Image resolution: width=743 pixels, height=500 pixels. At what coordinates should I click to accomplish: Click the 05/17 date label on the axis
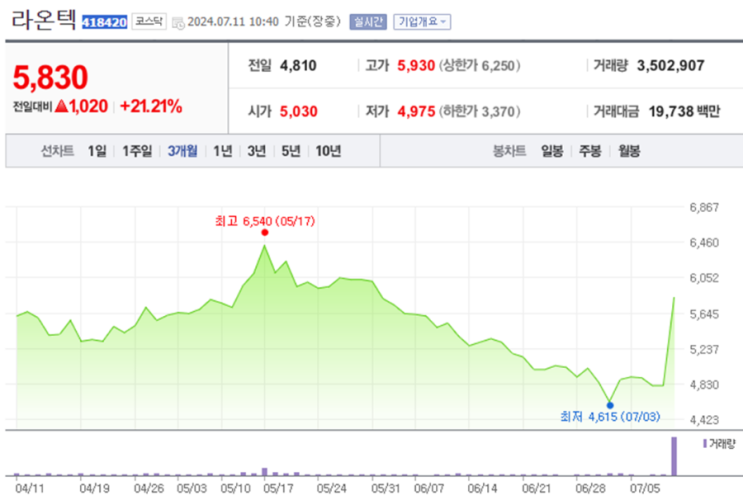click(279, 488)
